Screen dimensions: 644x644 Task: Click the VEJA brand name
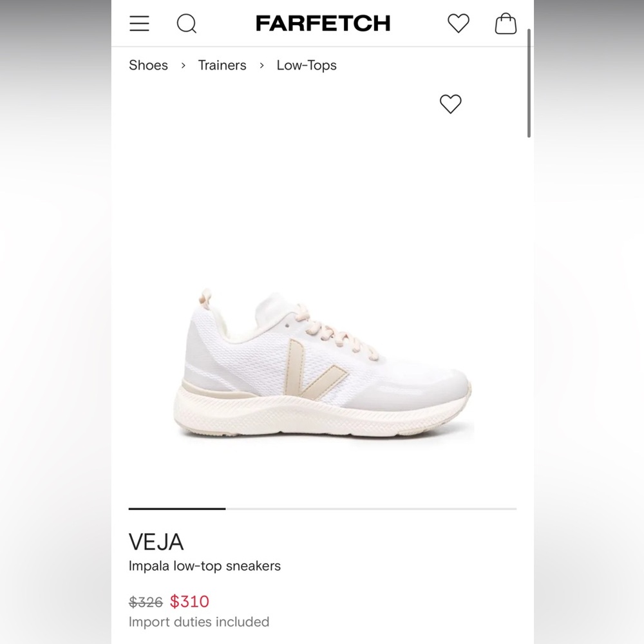156,542
